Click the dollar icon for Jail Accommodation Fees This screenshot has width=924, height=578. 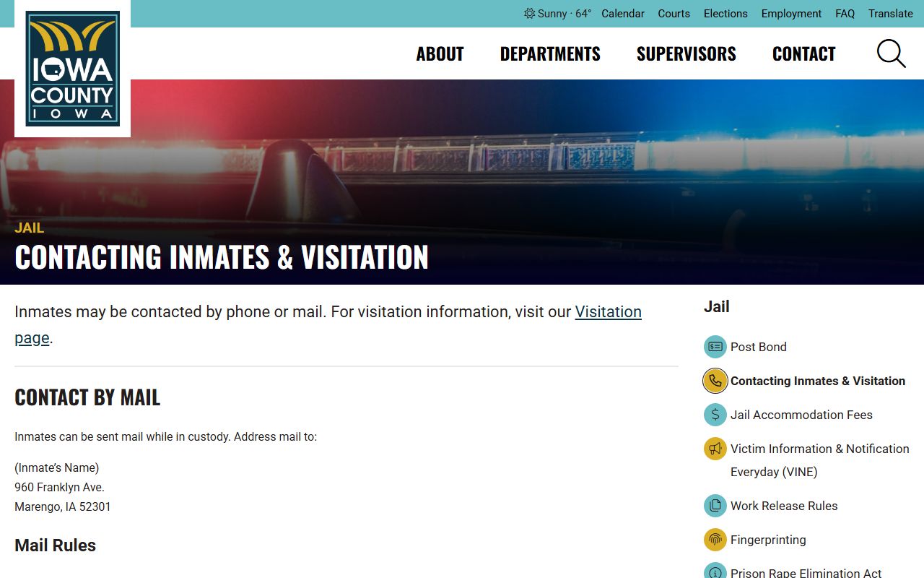click(x=715, y=415)
